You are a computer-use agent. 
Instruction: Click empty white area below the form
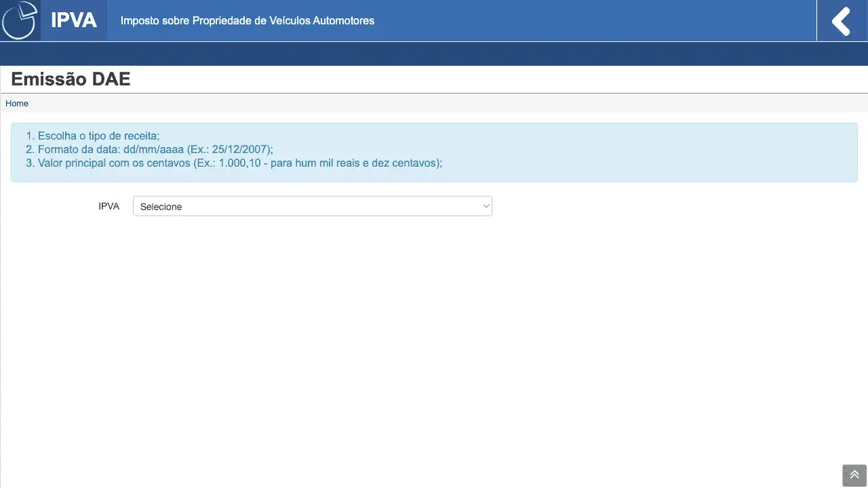coord(434,339)
